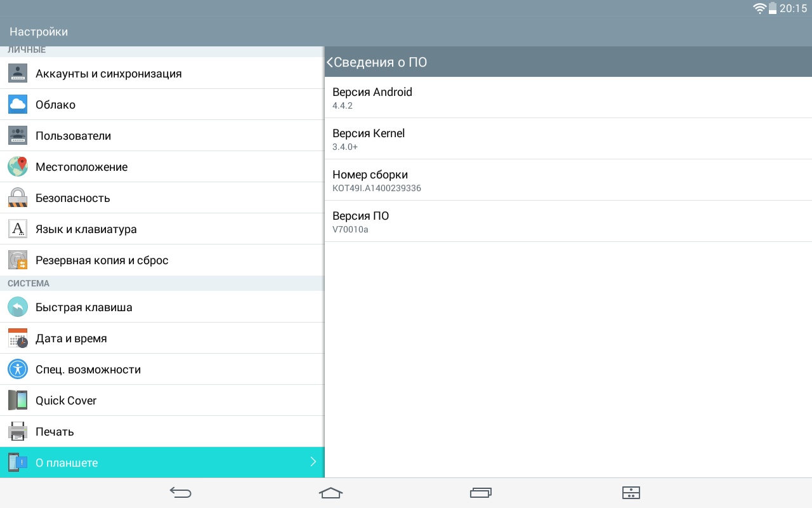Tap the dual window navigation button
Image resolution: width=812 pixels, height=508 pixels.
coord(631,493)
